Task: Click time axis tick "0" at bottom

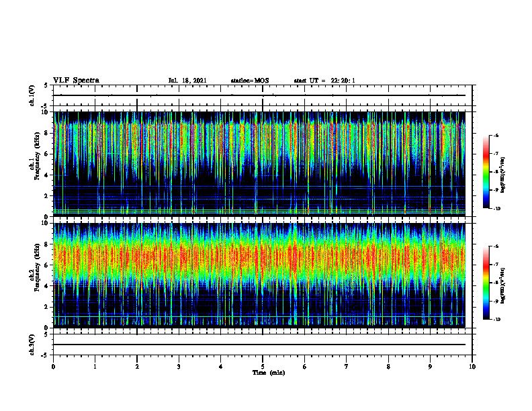Action: point(53,367)
